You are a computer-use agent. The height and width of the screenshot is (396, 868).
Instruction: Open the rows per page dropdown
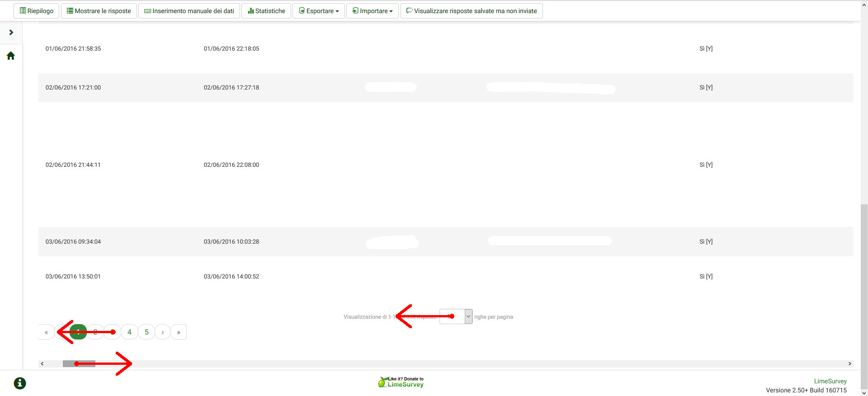pos(456,316)
